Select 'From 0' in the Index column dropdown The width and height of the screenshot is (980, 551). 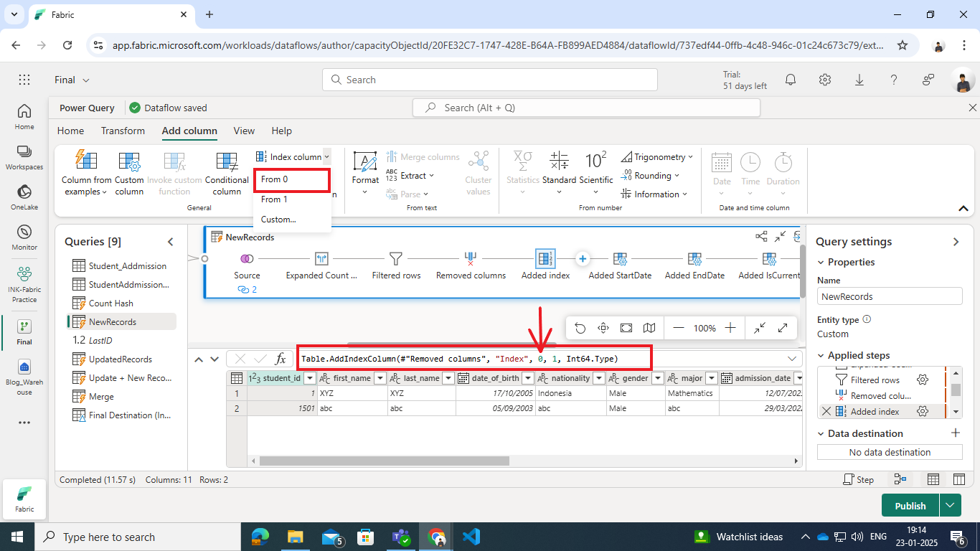point(292,179)
